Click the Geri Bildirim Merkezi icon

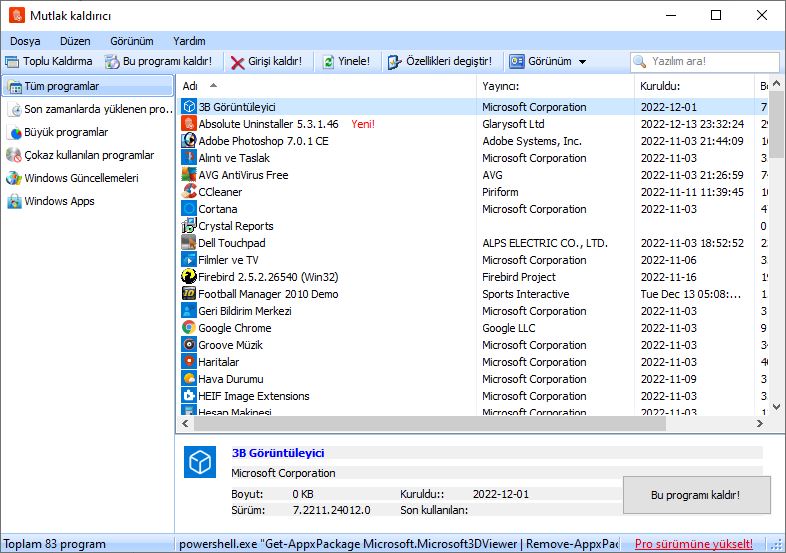click(189, 311)
